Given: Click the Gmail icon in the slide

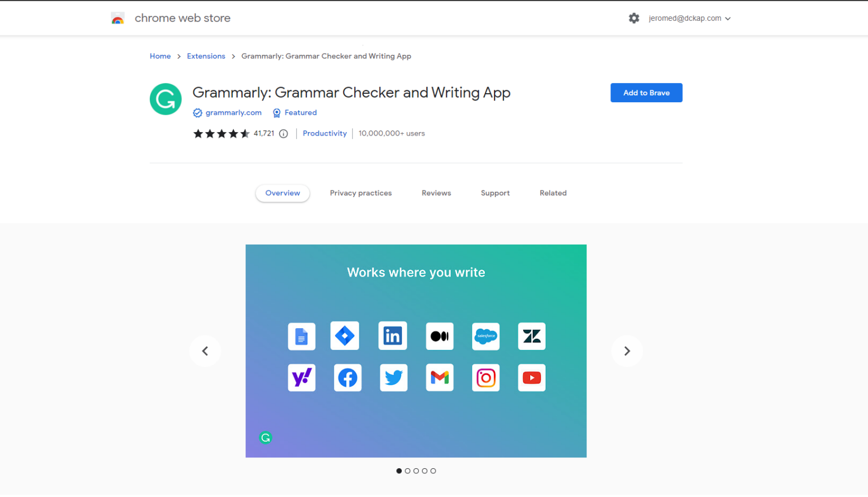Looking at the screenshot, I should [440, 378].
